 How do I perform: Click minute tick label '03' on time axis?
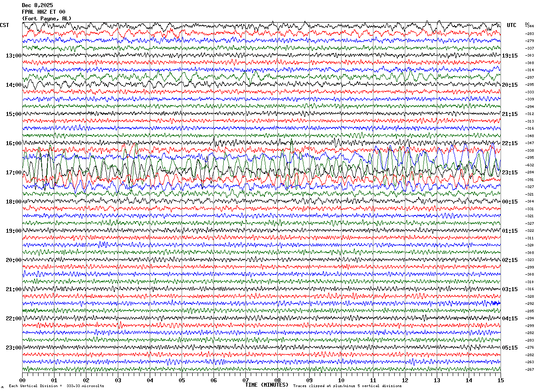coord(118,380)
